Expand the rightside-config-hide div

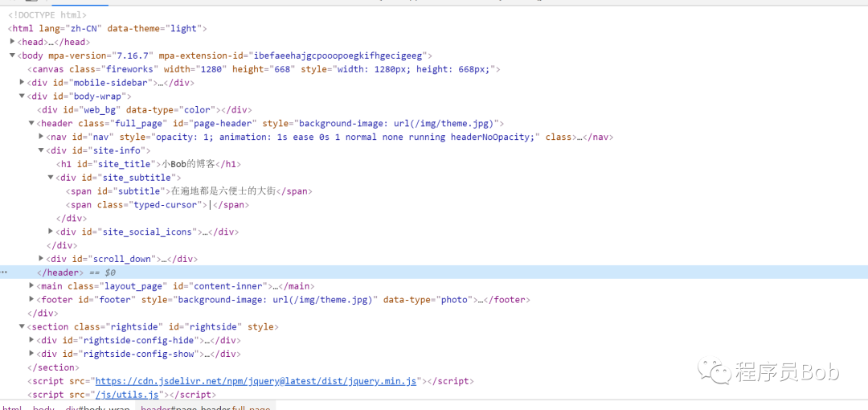[x=31, y=339]
